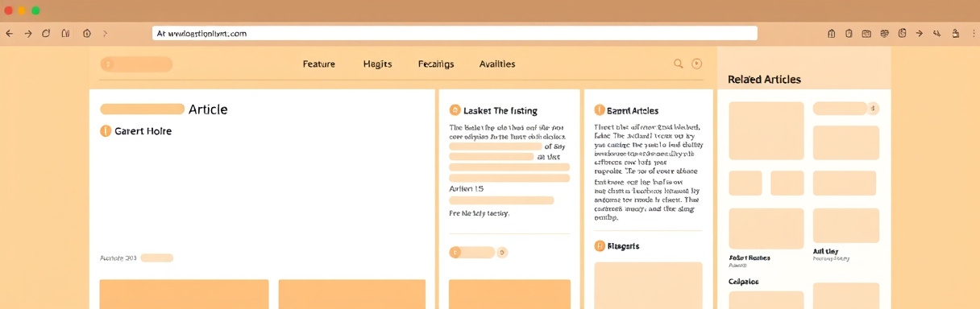Click the address bar showing wwwloastionliyxrt.com

(x=455, y=34)
